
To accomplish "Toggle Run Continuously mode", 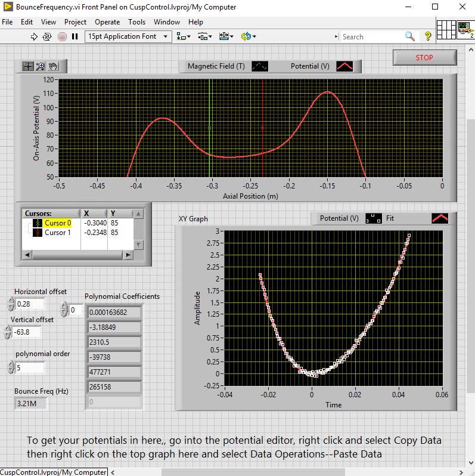I will pos(48,36).
